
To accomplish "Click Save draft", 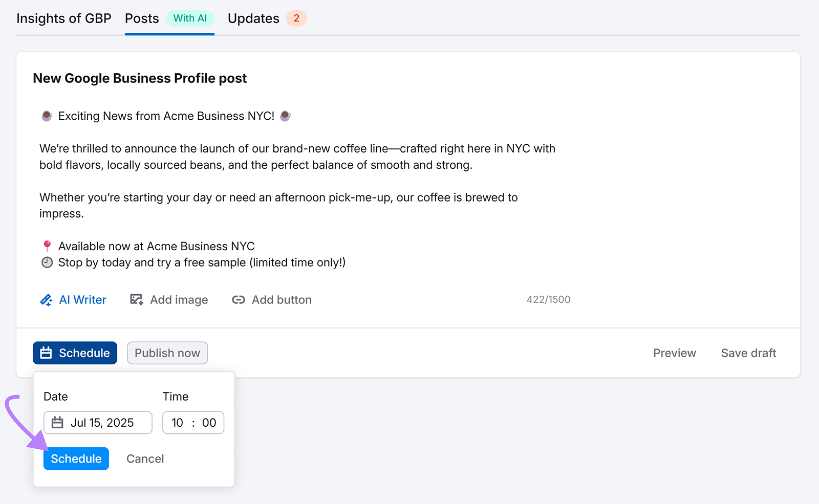I will click(x=748, y=353).
